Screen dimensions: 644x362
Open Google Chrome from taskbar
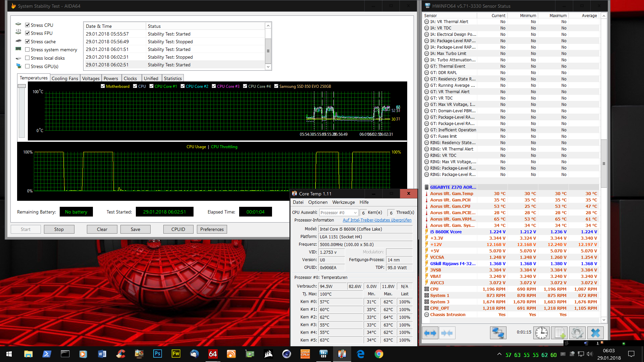379,354
